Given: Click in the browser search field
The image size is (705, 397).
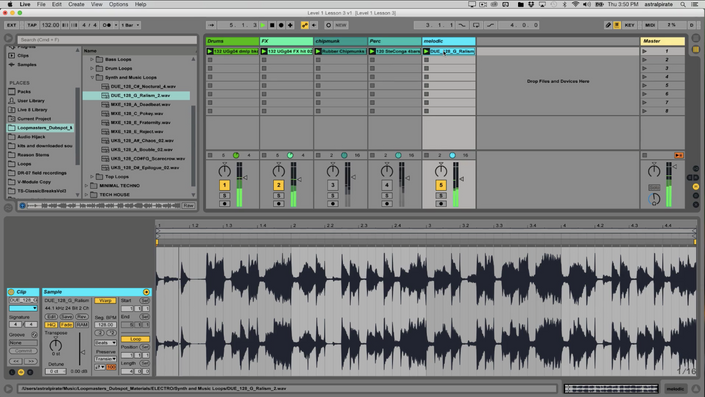Looking at the screenshot, I should (107, 40).
